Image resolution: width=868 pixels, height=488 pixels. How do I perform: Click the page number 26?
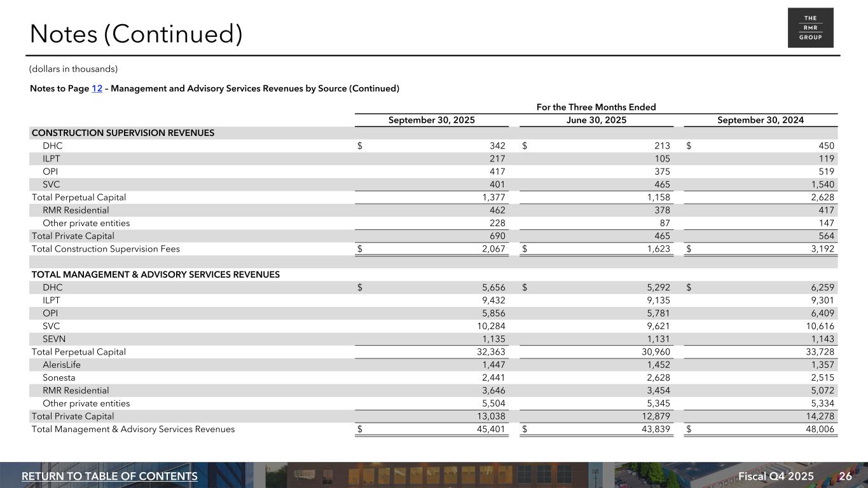click(x=845, y=477)
